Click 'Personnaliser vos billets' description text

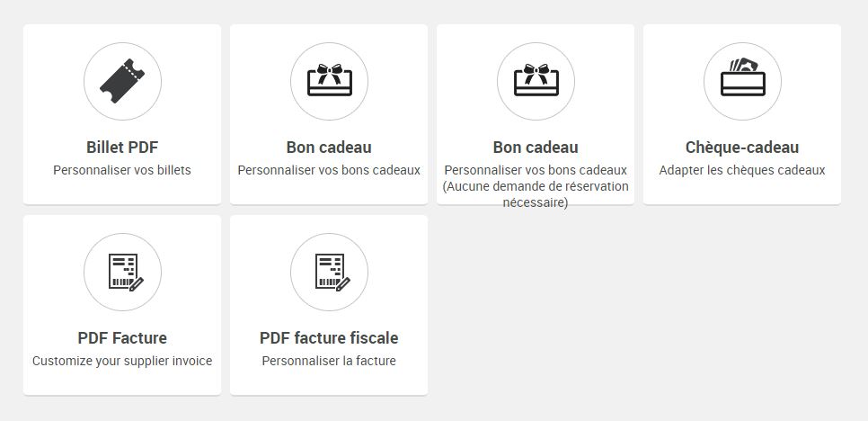click(122, 170)
